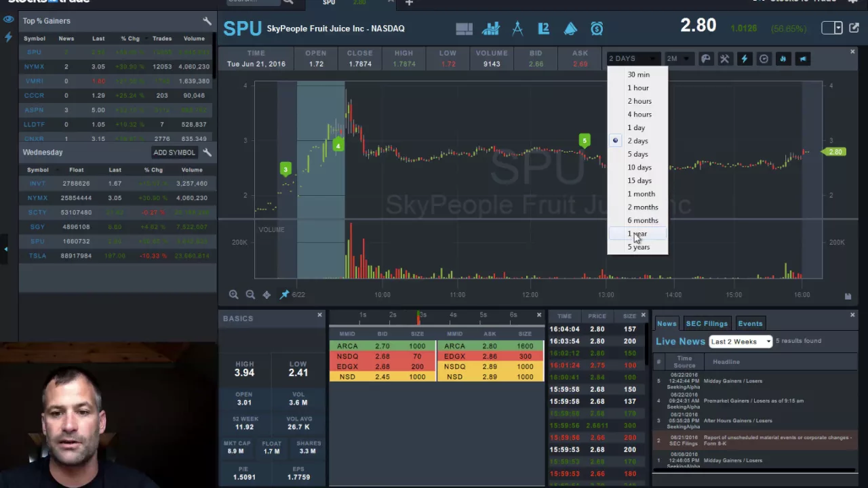The height and width of the screenshot is (488, 868).
Task: Open the chart color palette icon
Action: (705, 59)
